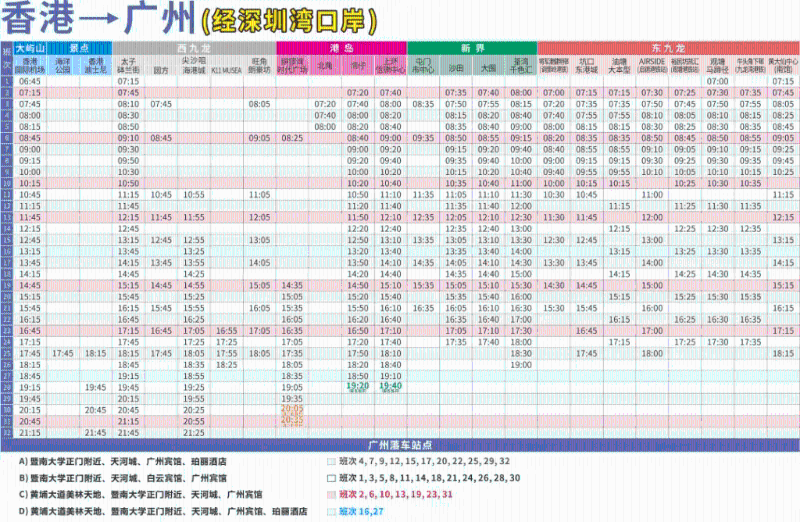The width and height of the screenshot is (800, 522).
Task: Click the green highlighted 19:20 departure time
Action: coord(357,386)
